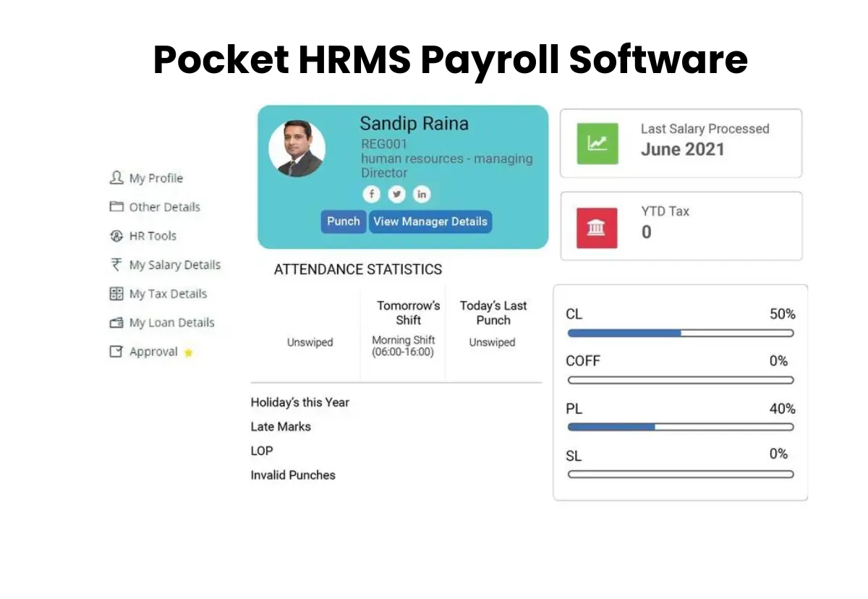Click the My Loan Details wallet icon
The width and height of the screenshot is (868, 599).
pos(116,323)
